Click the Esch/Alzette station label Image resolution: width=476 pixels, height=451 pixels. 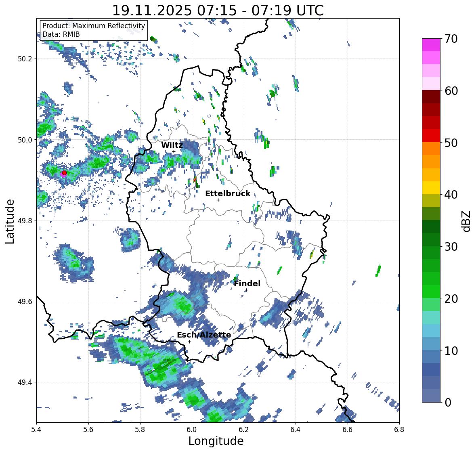click(x=204, y=335)
